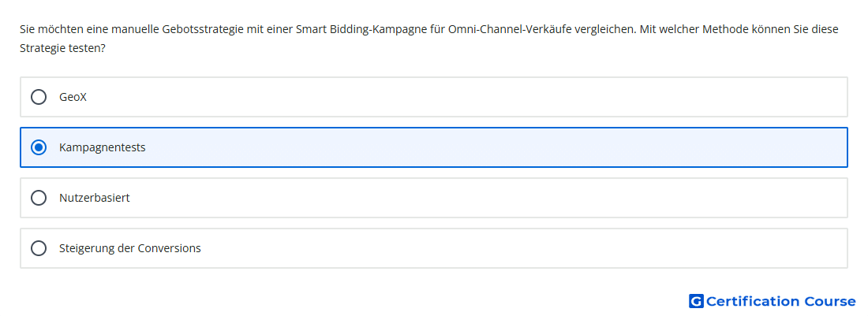The image size is (868, 316).
Task: Click the words Strategie testen? in the question
Action: [x=62, y=48]
